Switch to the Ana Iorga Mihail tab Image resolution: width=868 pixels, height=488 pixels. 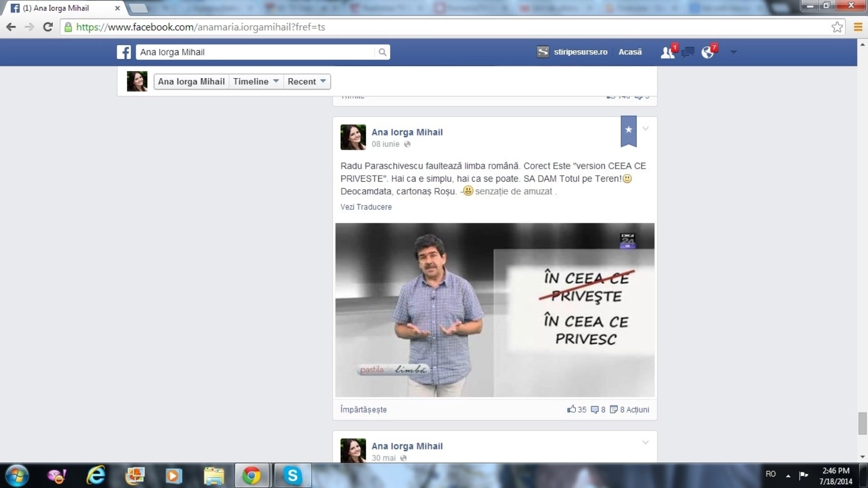point(62,8)
